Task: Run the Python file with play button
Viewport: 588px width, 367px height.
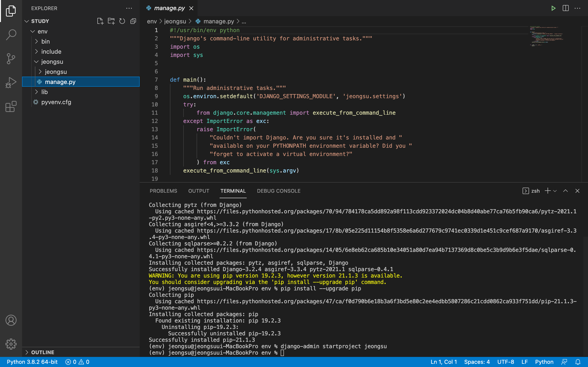Action: point(553,8)
